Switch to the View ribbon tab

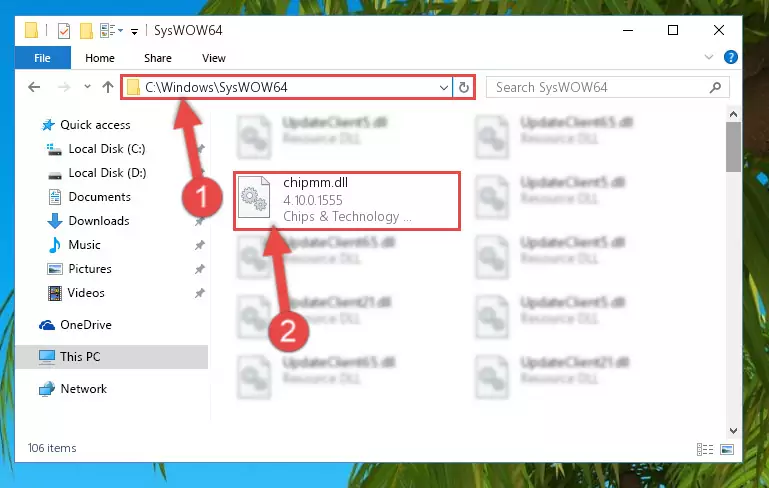pos(214,58)
